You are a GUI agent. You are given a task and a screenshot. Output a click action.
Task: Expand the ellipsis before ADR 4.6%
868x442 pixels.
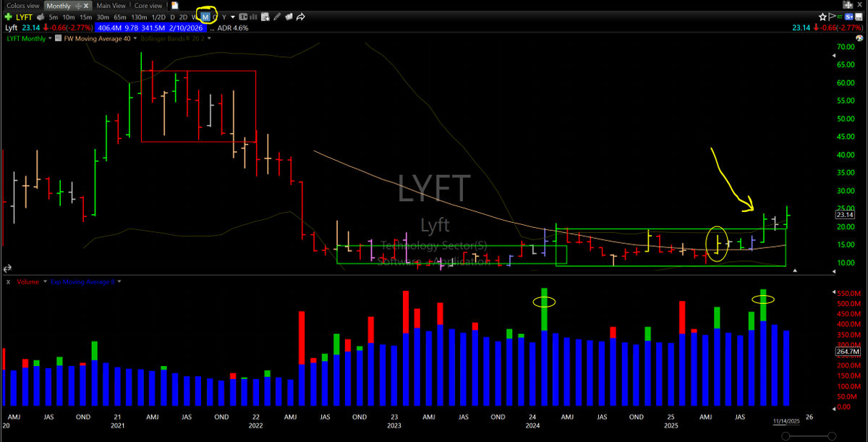pyautogui.click(x=212, y=28)
